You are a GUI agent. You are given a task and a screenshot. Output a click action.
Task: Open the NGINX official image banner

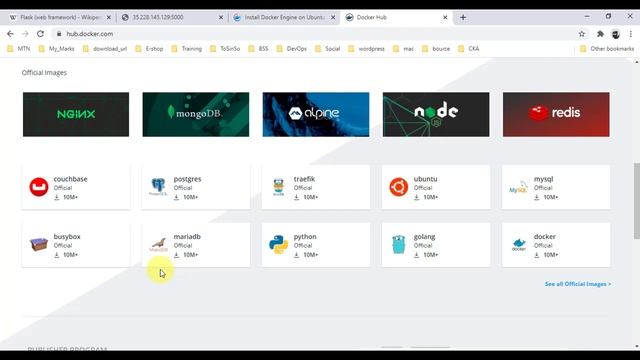(x=76, y=114)
